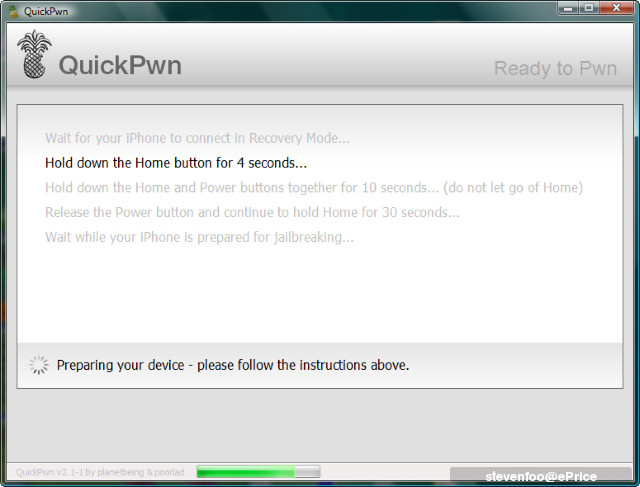
Task: Minimize the QuickPwn window
Action: (568, 8)
